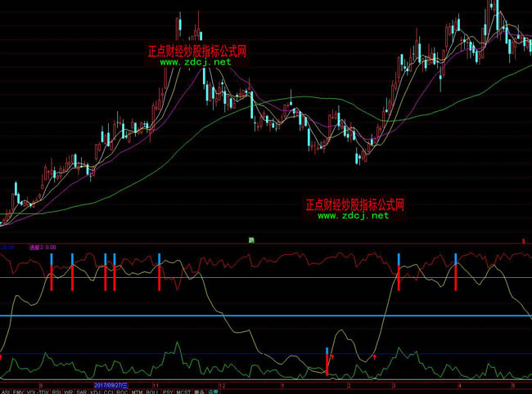Display the KDJ indicator

tap(96, 391)
